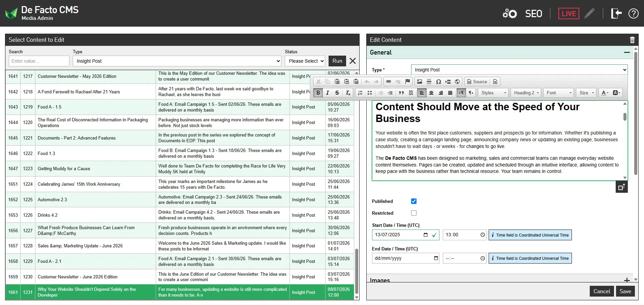Open the Heading 2 format dropdown
The height and width of the screenshot is (305, 644).
526,93
